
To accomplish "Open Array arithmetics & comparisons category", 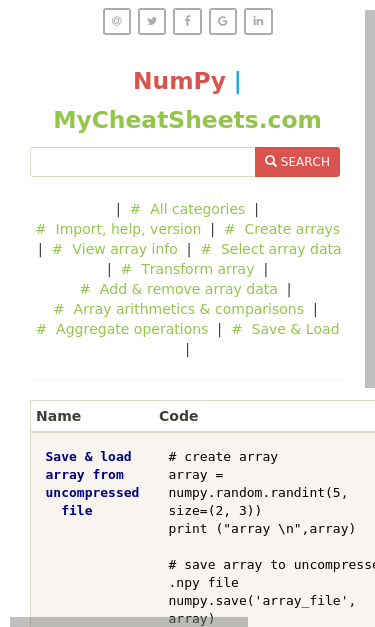I will tap(179, 309).
